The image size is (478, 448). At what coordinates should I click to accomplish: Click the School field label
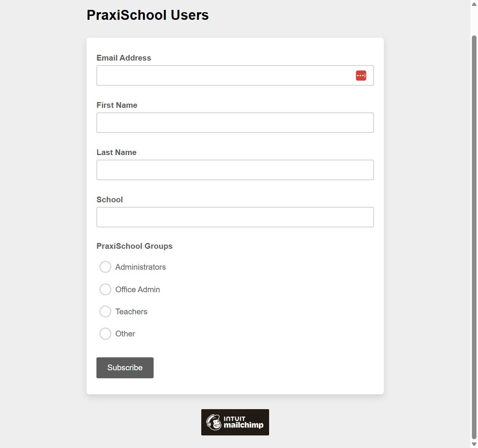coord(109,200)
